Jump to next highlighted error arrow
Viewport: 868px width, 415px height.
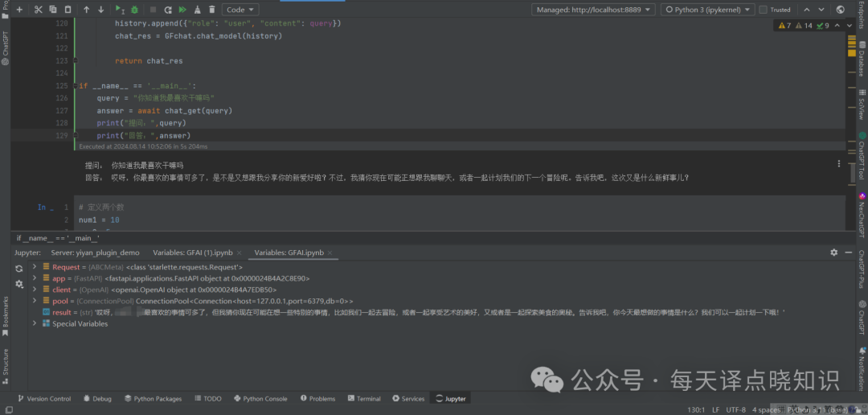[x=850, y=26]
